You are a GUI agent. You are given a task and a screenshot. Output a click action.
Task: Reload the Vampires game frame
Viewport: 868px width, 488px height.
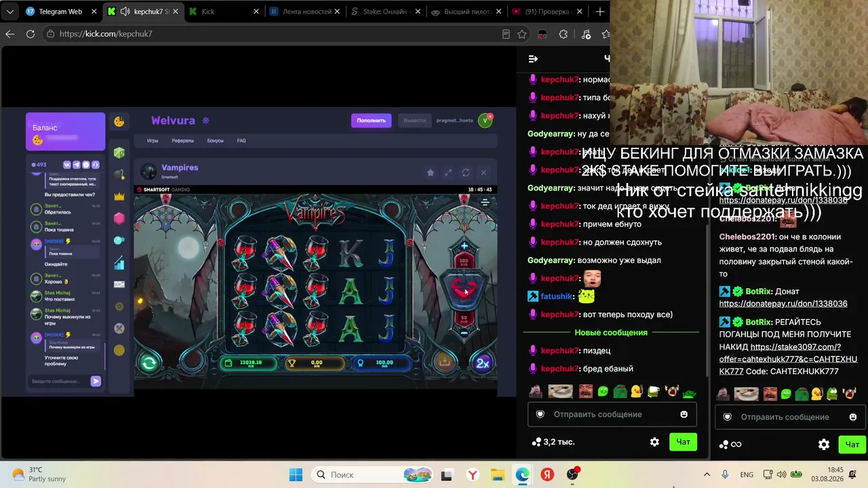point(466,173)
